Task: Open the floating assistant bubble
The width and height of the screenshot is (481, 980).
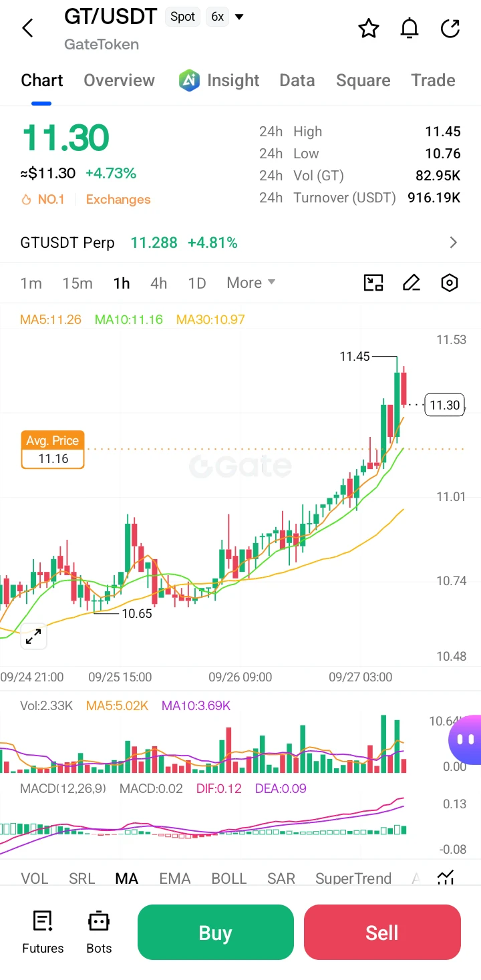Action: pyautogui.click(x=466, y=740)
